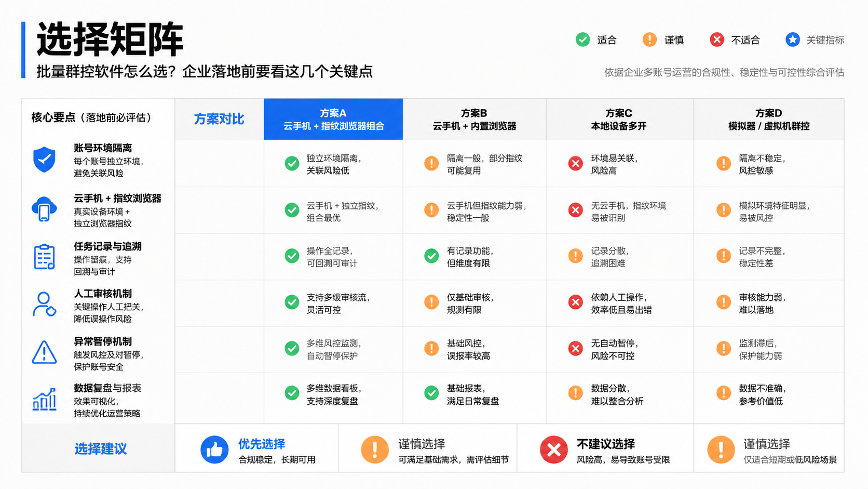
Task: Click the orange exclamation beside 记录分散
Action: [575, 256]
